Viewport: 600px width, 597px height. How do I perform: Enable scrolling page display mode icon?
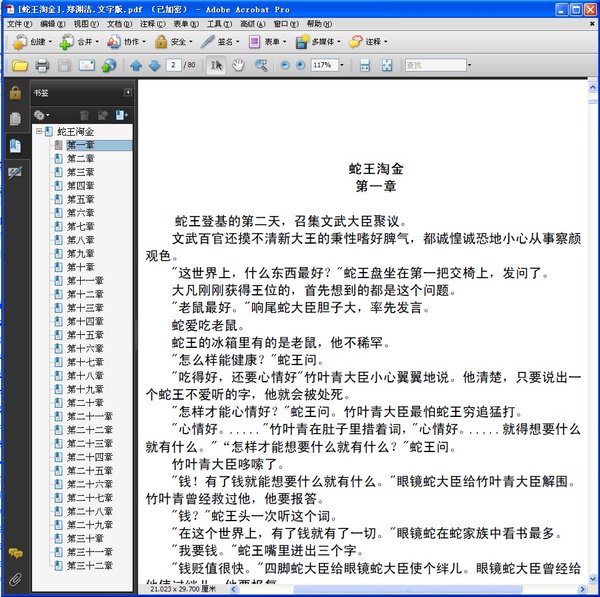365,65
